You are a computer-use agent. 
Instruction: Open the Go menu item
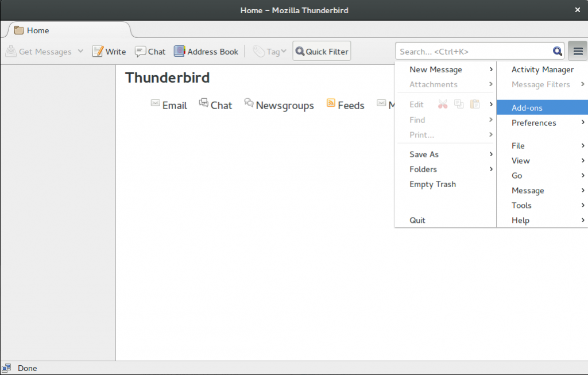(542, 176)
